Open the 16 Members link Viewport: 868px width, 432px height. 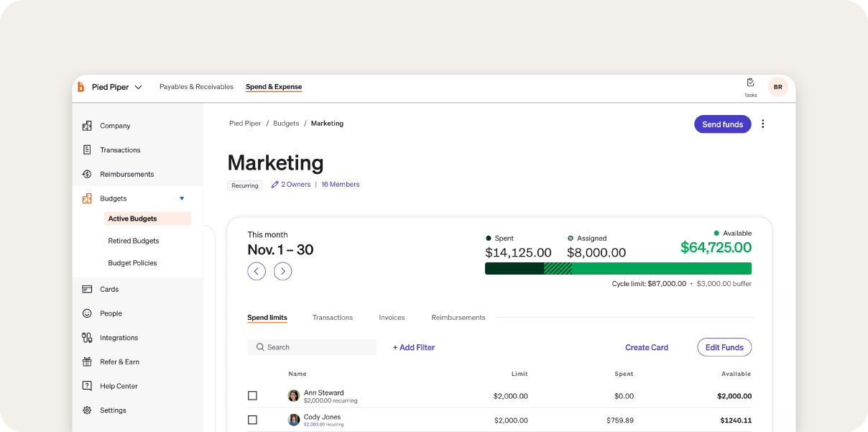341,185
